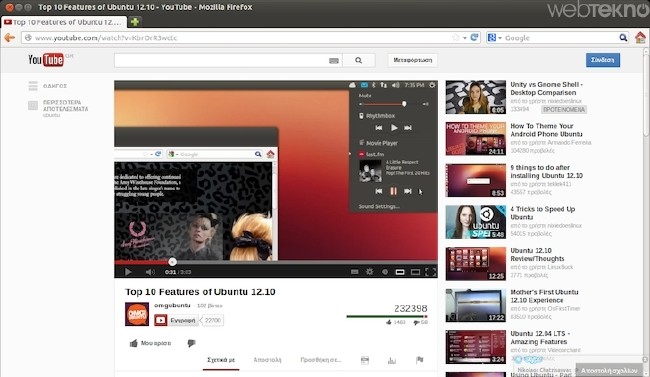This screenshot has width=650, height=377.
Task: Open Unity vs Gnome Shell title link
Action: pos(546,89)
